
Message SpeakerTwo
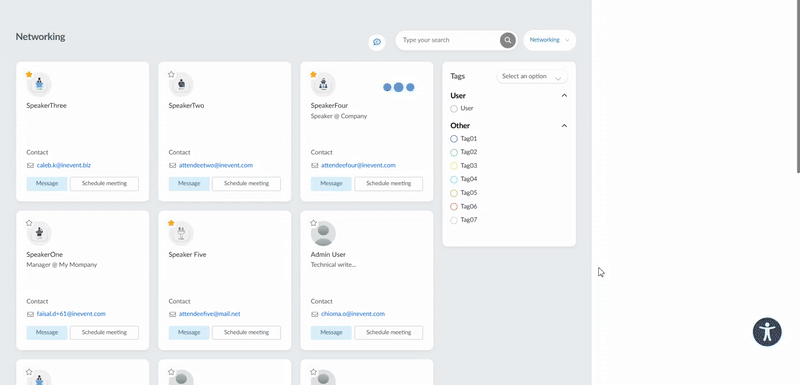189,184
